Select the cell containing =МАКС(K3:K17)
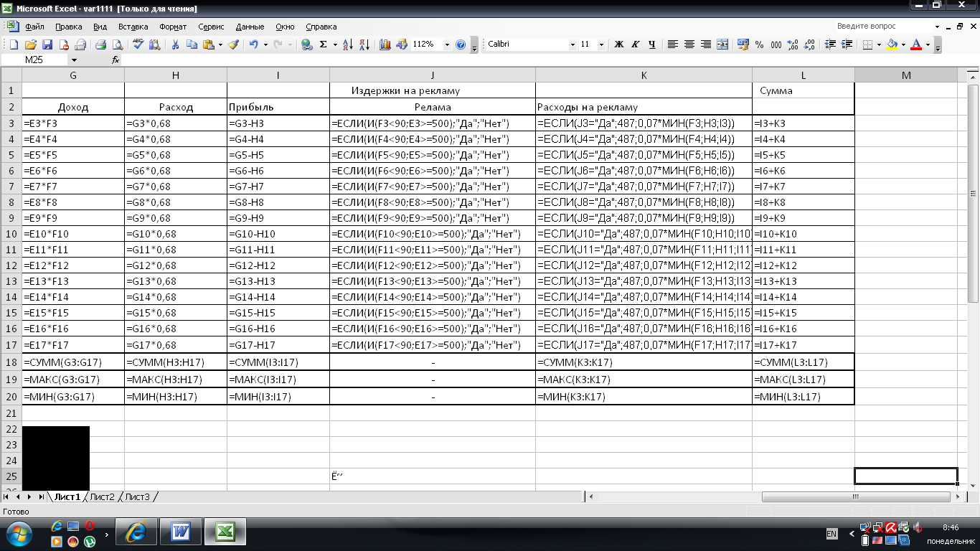The height and width of the screenshot is (551, 980). click(644, 380)
